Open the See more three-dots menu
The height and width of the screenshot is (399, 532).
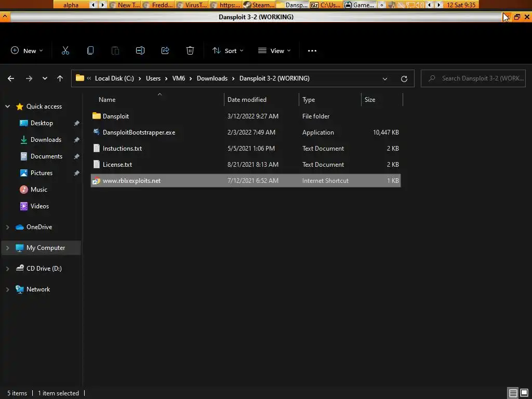coord(312,50)
